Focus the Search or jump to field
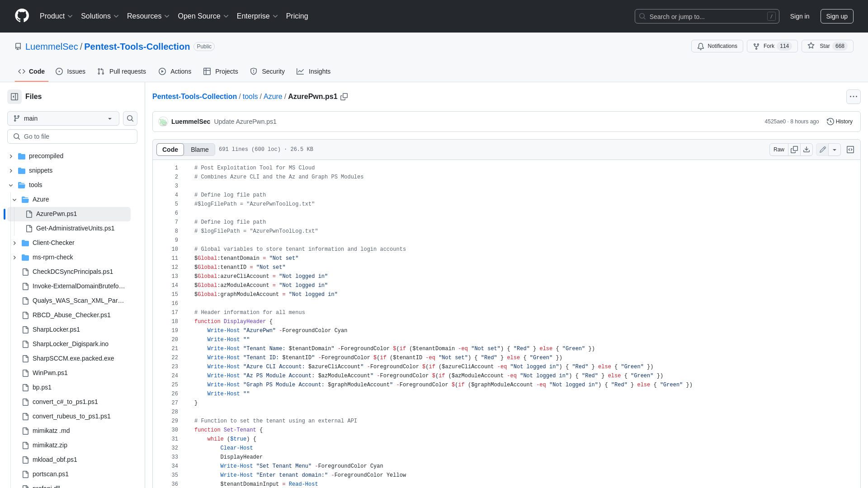This screenshot has width=868, height=488. pos(707,16)
